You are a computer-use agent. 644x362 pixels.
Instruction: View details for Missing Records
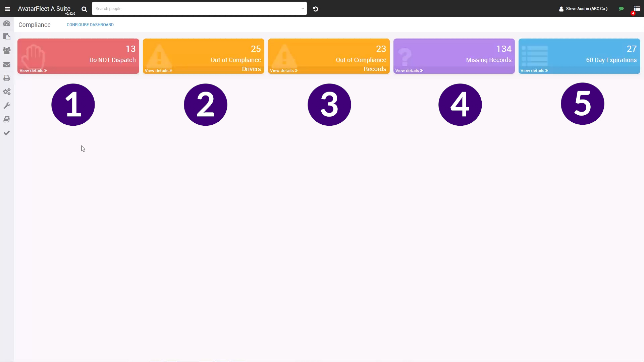409,70
